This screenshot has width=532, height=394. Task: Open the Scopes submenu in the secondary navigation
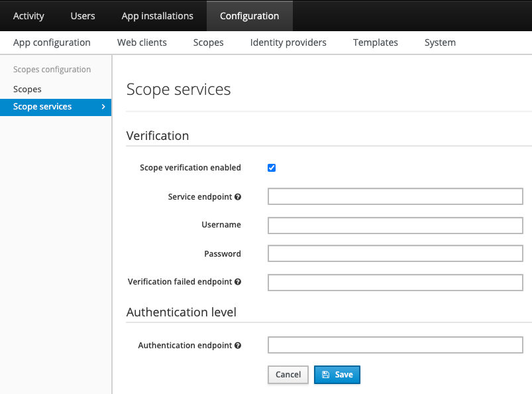coord(208,42)
